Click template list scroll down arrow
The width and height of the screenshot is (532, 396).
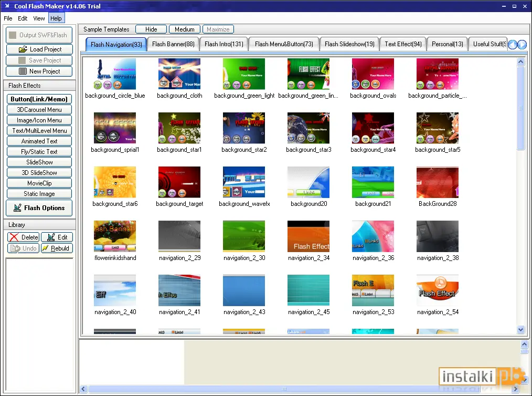(521, 329)
